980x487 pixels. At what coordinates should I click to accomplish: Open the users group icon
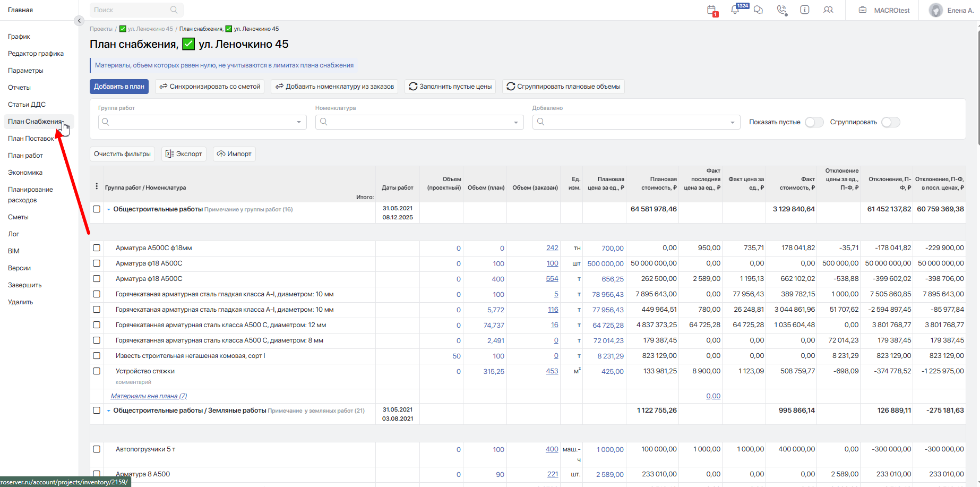pos(828,10)
